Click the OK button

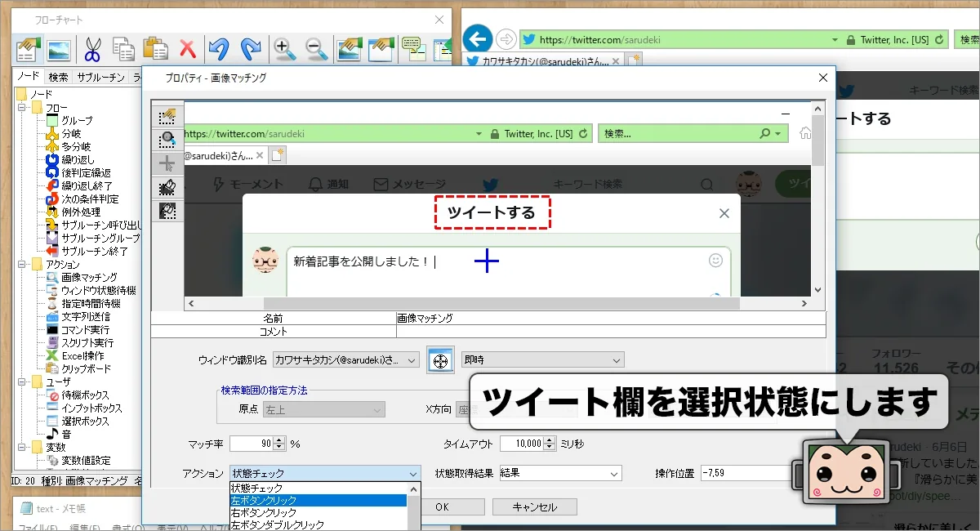click(441, 507)
